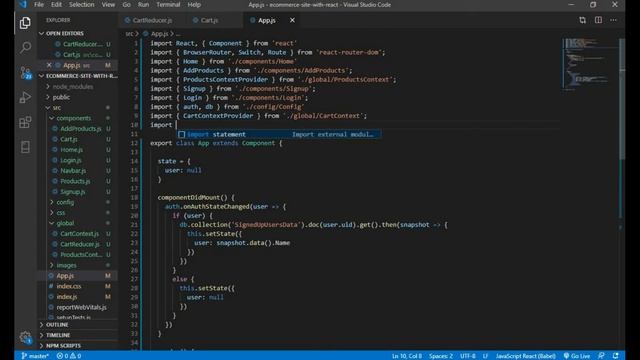This screenshot has width=640, height=360.
Task: Collapse the src folder
Action: pyautogui.click(x=57, y=107)
